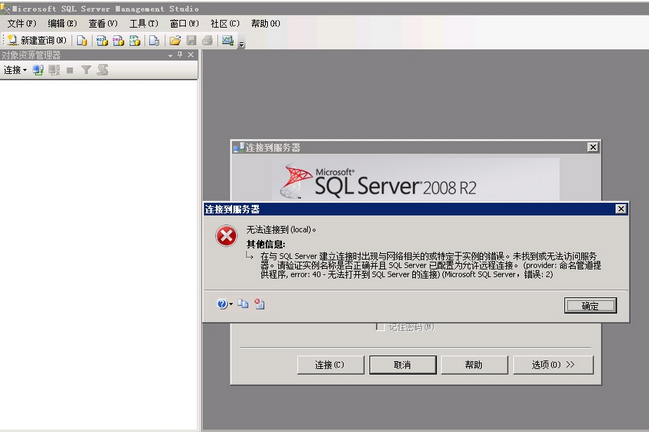
Task: Close the error message dialog
Action: pyautogui.click(x=621, y=209)
